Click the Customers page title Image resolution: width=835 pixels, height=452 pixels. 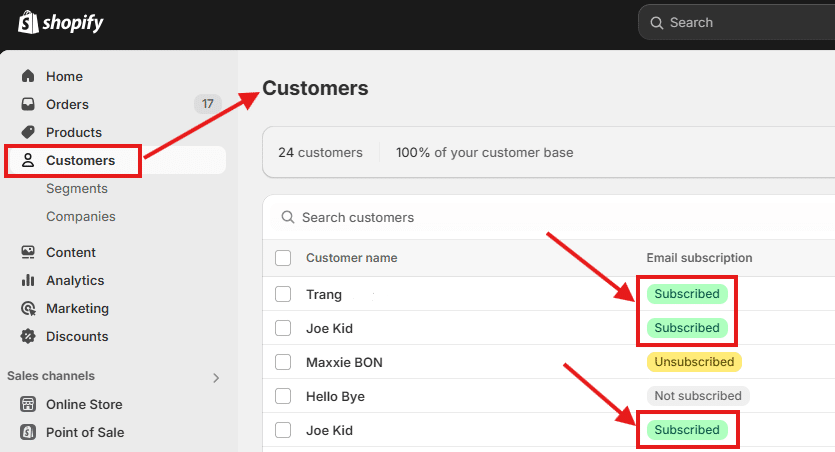point(315,88)
